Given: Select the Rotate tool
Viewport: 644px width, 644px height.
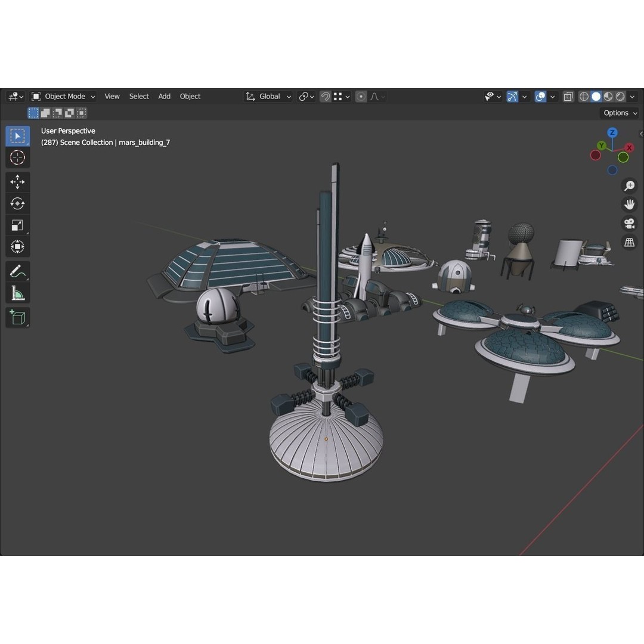Looking at the screenshot, I should pos(17,203).
